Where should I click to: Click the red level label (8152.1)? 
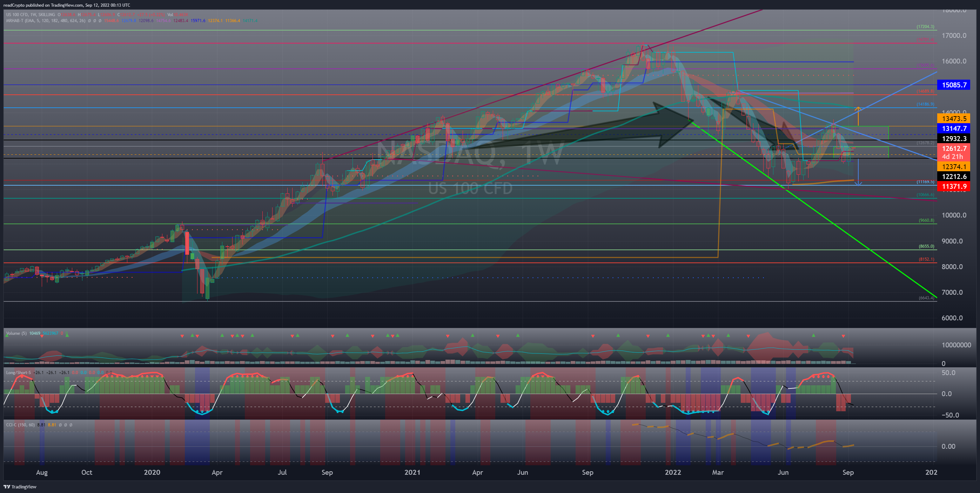pos(926,259)
